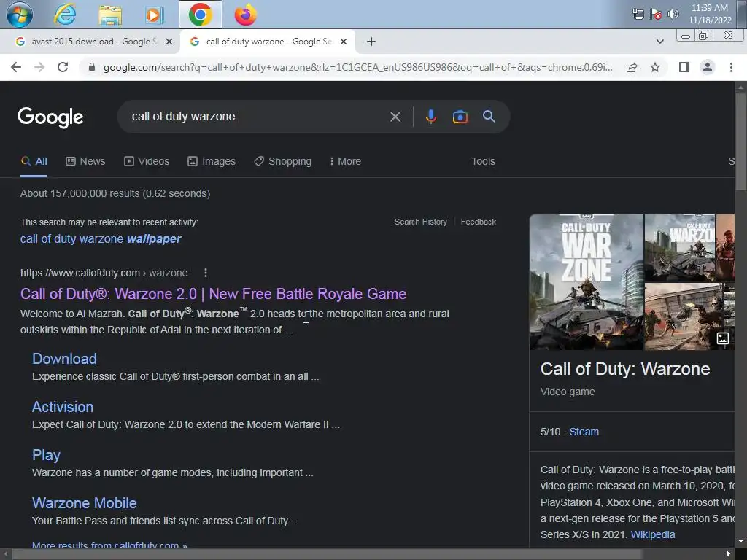747x560 pixels.
Task: Open search Tools options
Action: click(x=483, y=161)
